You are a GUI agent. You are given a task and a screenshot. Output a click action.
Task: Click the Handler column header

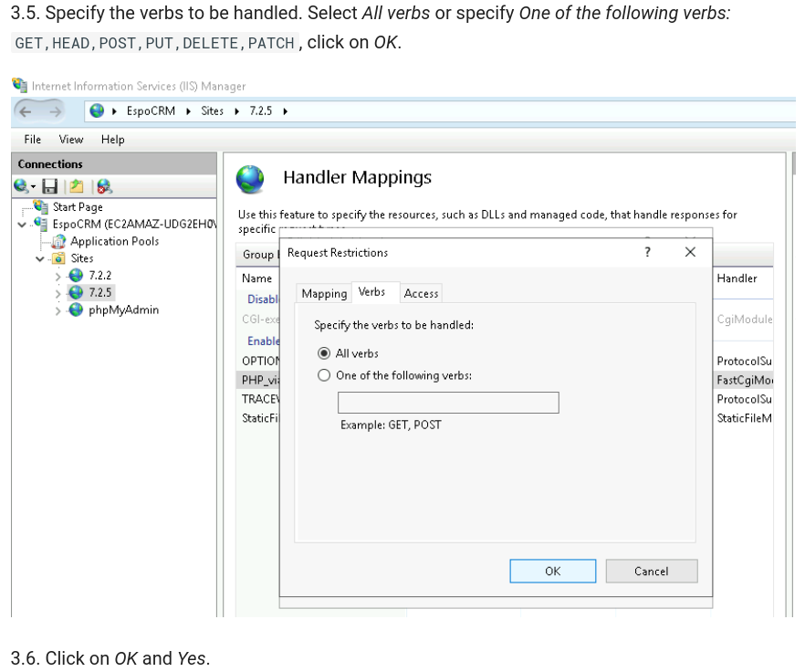737,278
